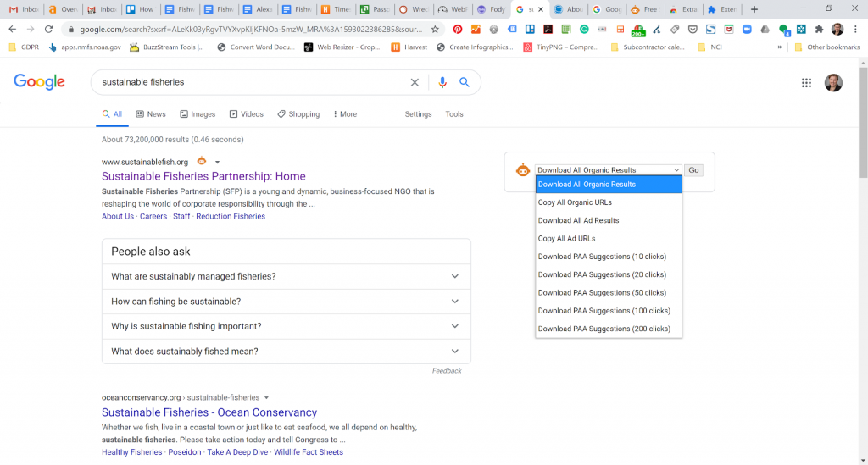Screen dimensions: 868x465
Task: Expand "Why is sustainable fishing important?"
Action: tap(287, 326)
